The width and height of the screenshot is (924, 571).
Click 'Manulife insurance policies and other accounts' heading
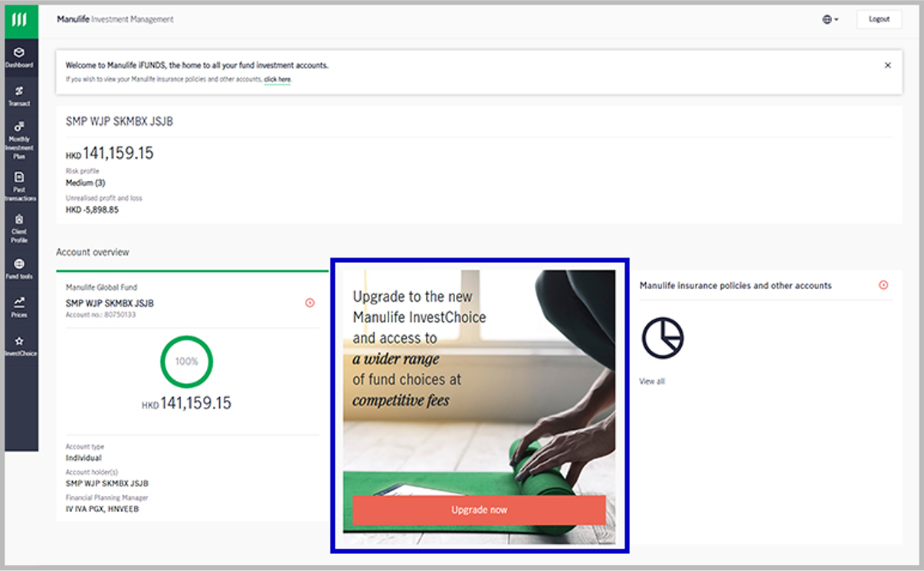(x=736, y=285)
